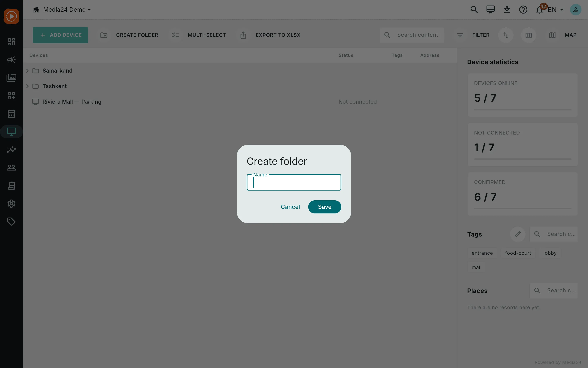Click Cancel in Create folder dialog

tap(290, 207)
